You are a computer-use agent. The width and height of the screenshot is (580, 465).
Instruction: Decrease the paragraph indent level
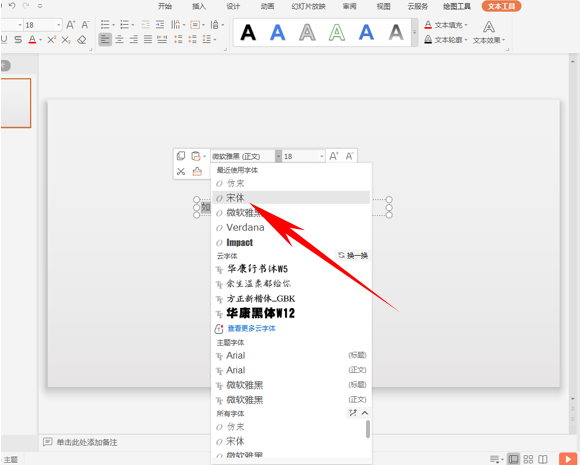[146, 25]
